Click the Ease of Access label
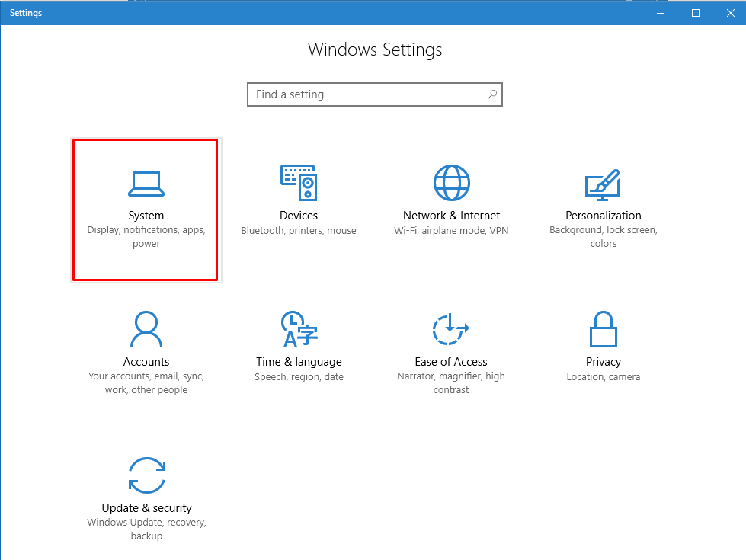 [x=451, y=362]
